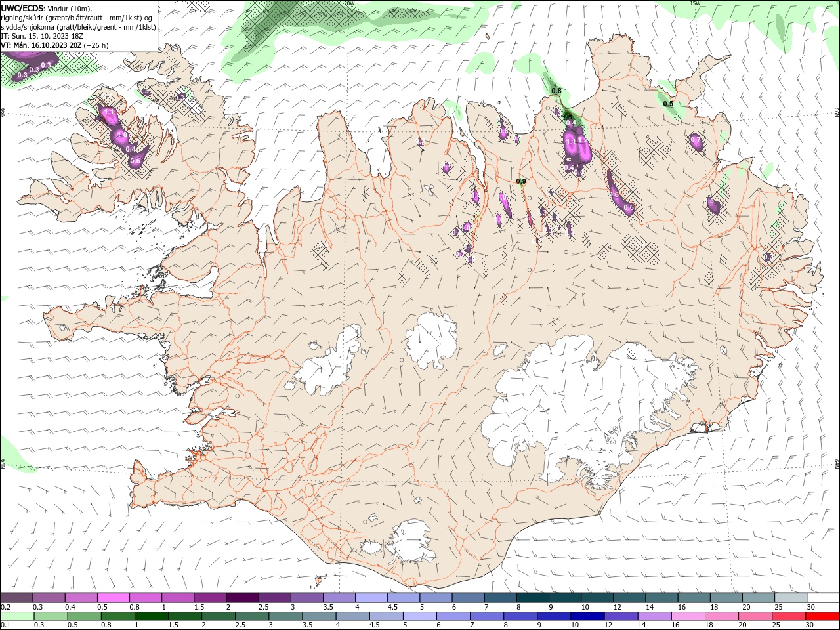The width and height of the screenshot is (840, 630).
Task: Click the '0.8' precipitation value on the north coast
Action: [x=556, y=91]
